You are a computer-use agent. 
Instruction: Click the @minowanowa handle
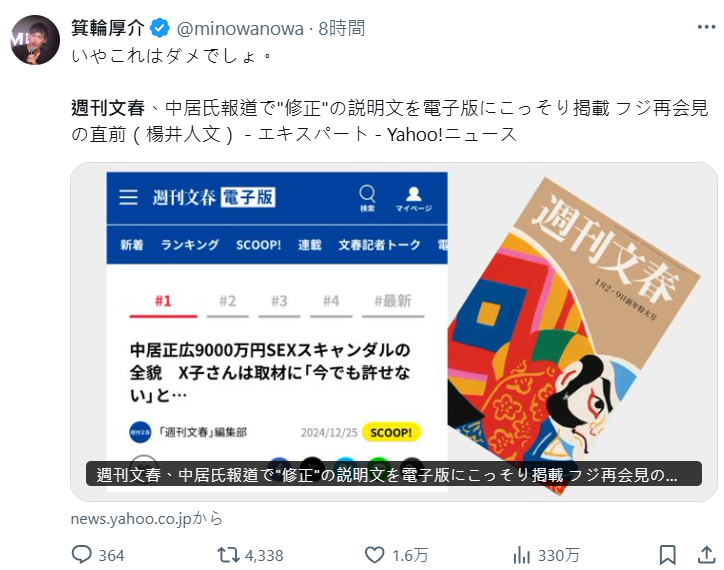pyautogui.click(x=240, y=29)
